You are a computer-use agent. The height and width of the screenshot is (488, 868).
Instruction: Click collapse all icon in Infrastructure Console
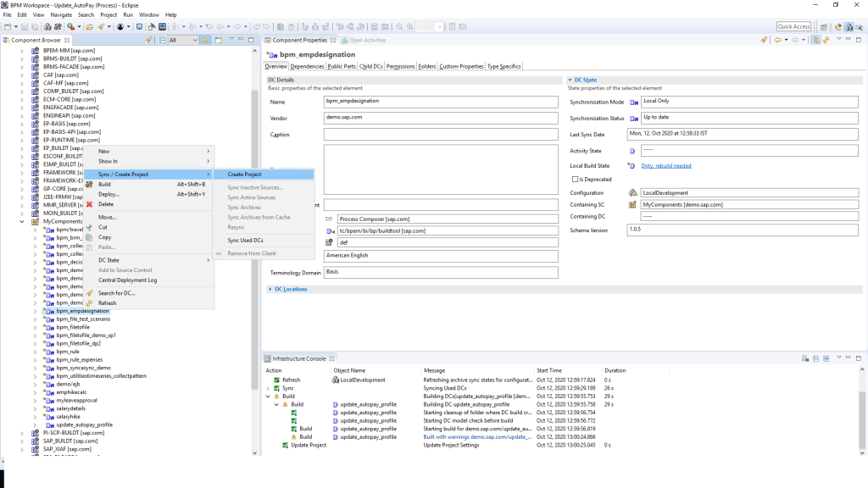click(x=816, y=358)
